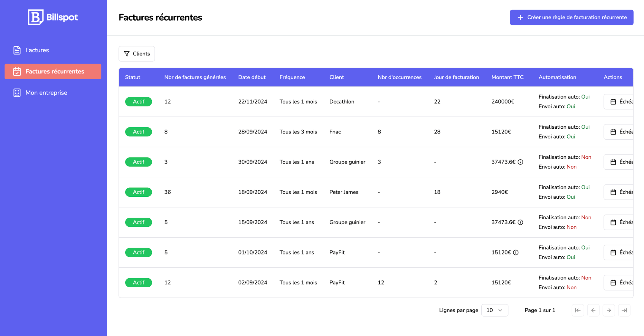
Task: Open Échéancier for Fnac row
Action: tap(619, 132)
